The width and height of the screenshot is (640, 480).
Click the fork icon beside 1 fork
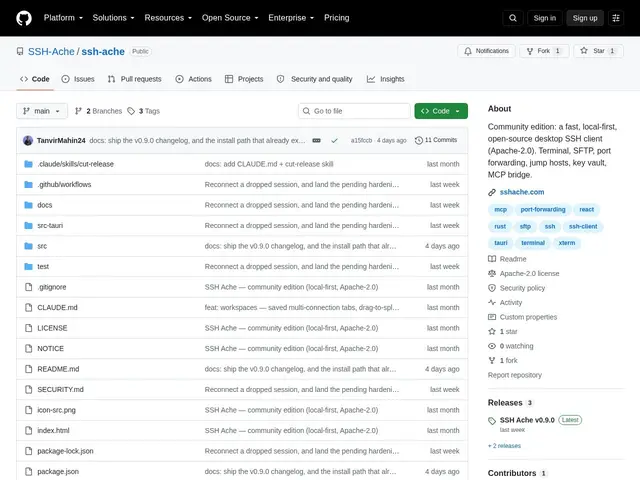(x=492, y=360)
